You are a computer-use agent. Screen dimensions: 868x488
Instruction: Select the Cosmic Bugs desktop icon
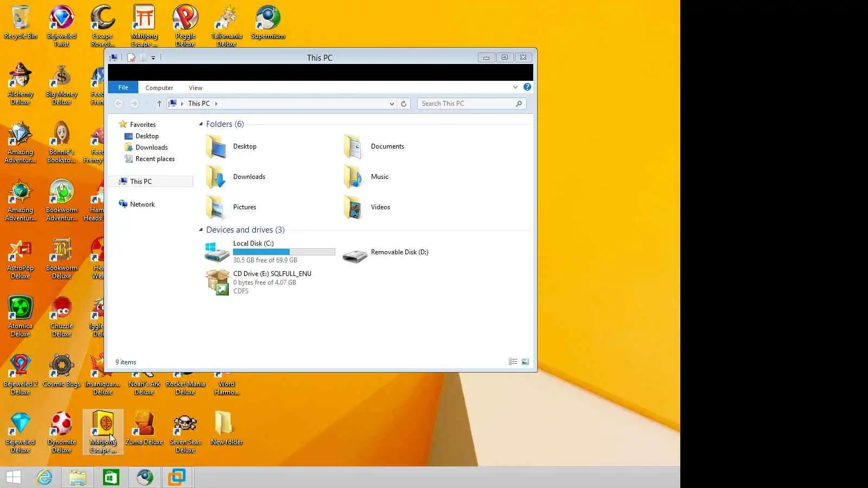(x=61, y=371)
